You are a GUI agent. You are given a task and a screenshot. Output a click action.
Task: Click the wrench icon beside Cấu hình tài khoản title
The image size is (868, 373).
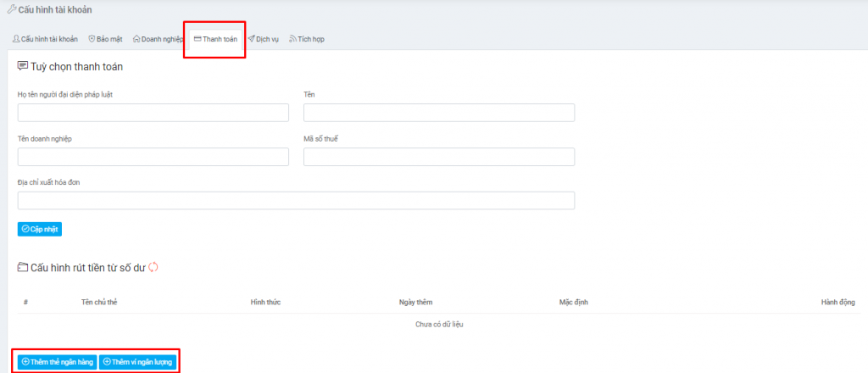[x=11, y=10]
